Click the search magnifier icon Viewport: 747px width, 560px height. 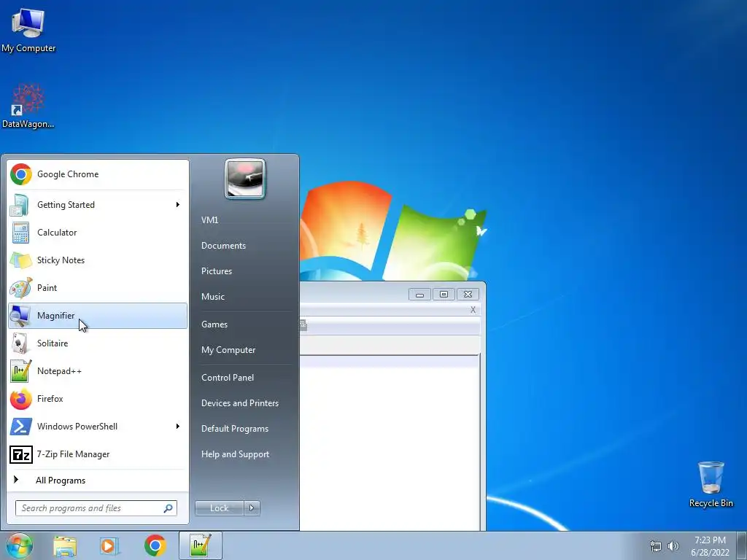[x=169, y=508]
